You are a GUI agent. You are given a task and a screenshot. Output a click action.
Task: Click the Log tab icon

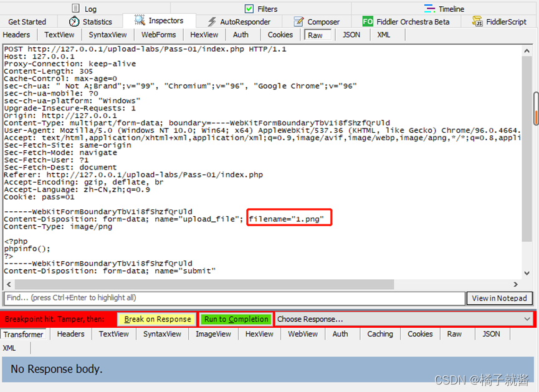75,8
